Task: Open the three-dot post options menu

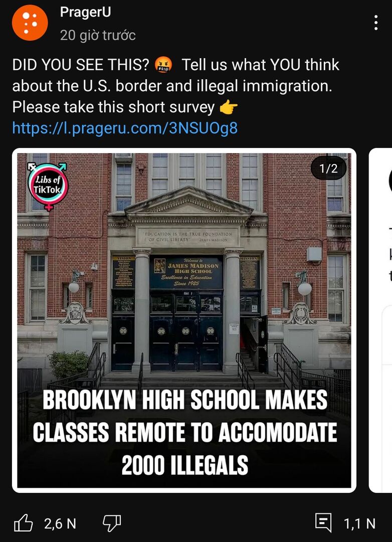Action: click(376, 23)
